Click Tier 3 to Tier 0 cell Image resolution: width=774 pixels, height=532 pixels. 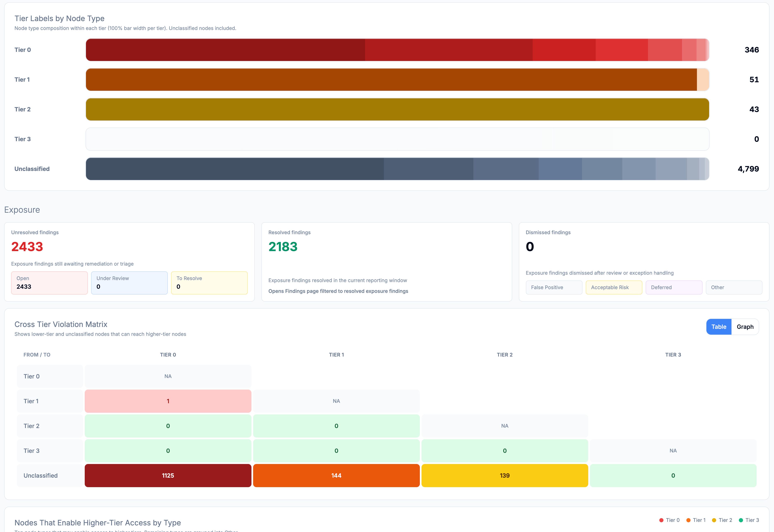tap(168, 451)
